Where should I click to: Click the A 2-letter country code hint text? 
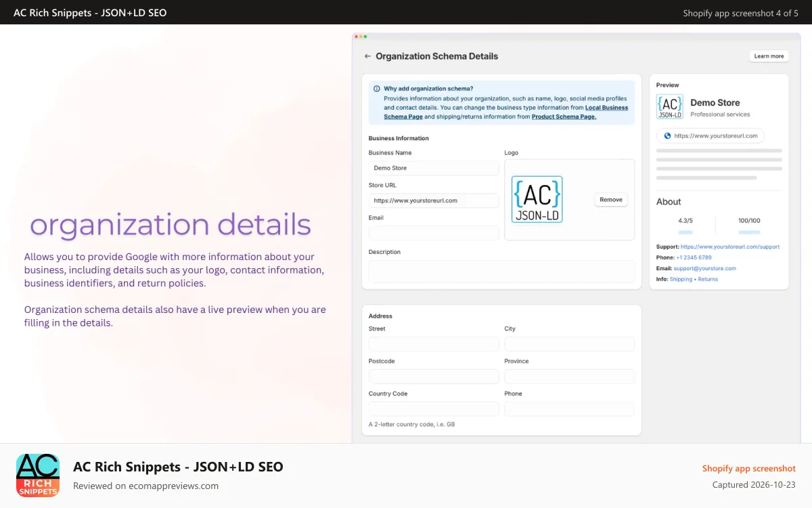(411, 424)
